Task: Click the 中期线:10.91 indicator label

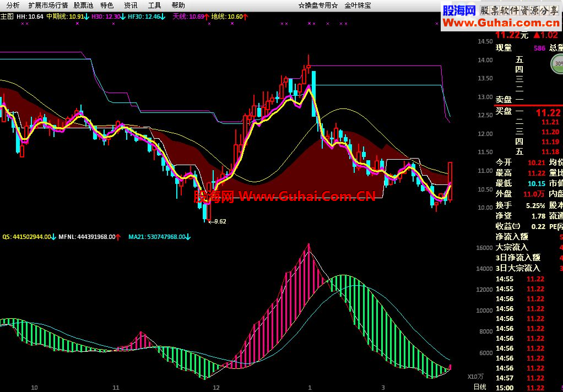Action: [68, 17]
